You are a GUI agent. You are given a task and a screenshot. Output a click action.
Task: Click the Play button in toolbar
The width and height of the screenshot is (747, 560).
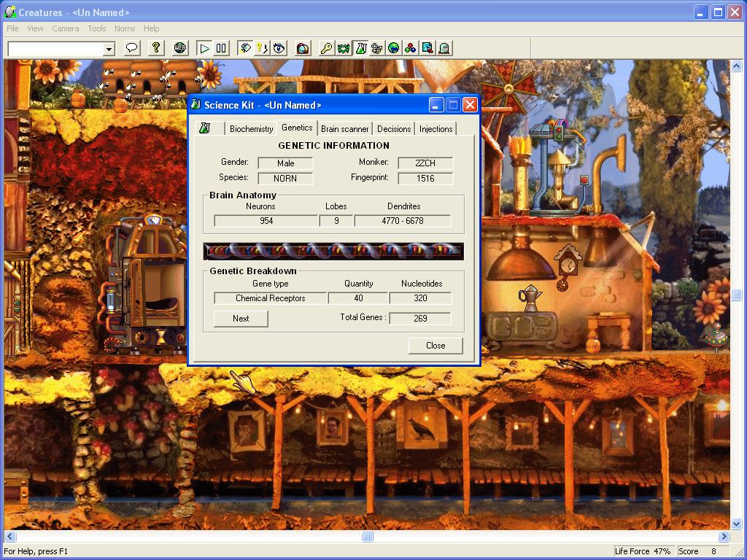[204, 48]
